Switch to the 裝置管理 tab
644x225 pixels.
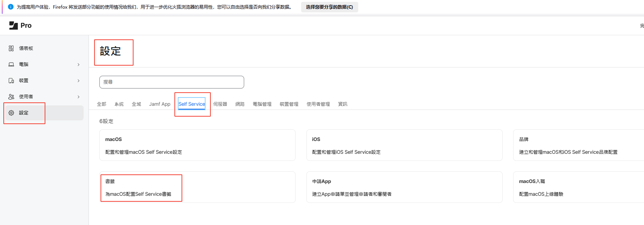(289, 104)
